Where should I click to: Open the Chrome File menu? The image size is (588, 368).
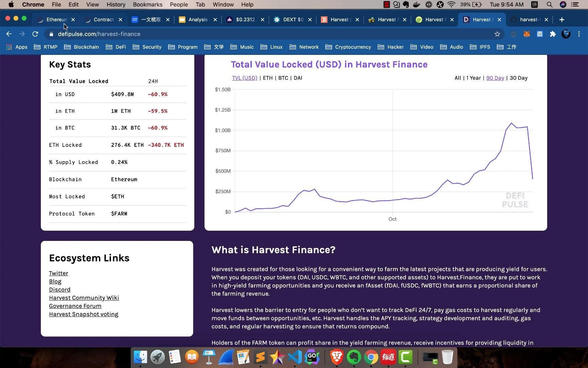tap(56, 4)
